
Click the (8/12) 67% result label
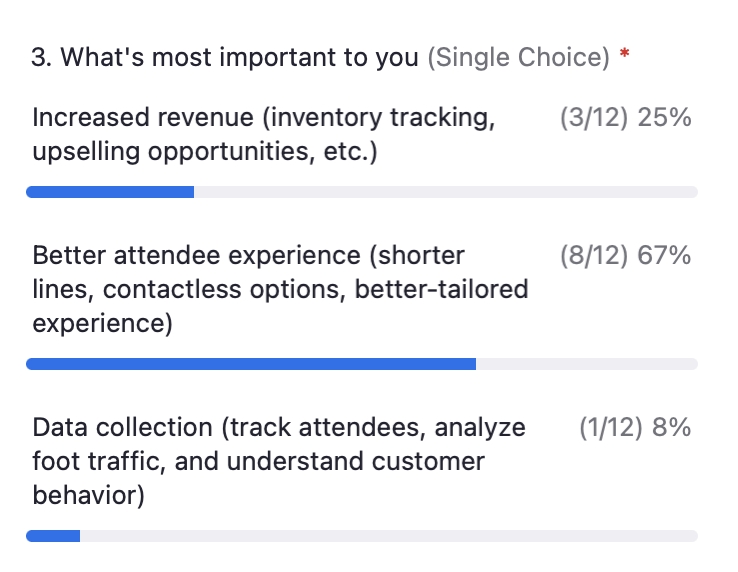pyautogui.click(x=626, y=256)
